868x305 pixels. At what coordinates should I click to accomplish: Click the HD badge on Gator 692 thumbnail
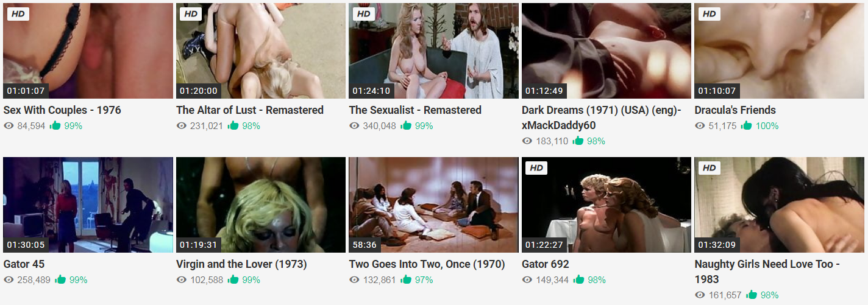(x=536, y=168)
